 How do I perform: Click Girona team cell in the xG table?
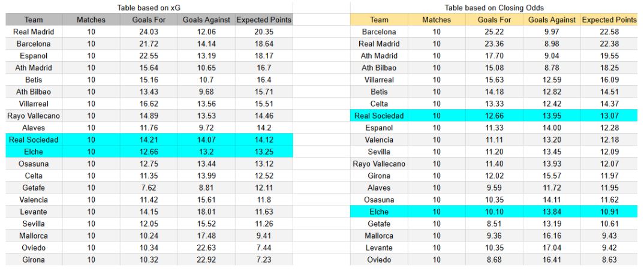[x=33, y=260]
